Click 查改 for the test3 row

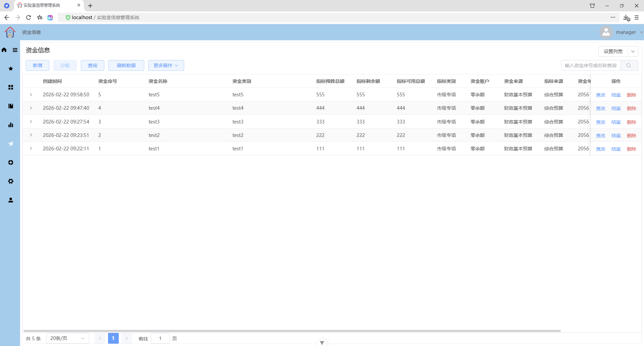(x=601, y=122)
